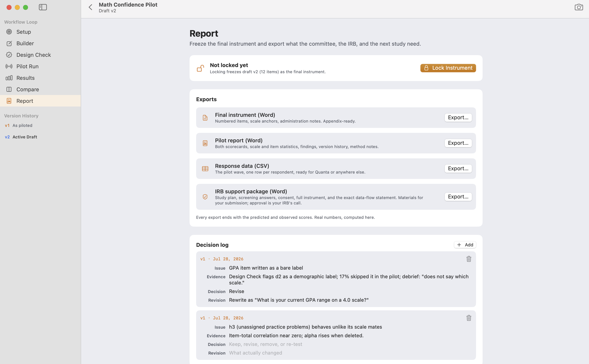Click the Results bar chart icon

[x=9, y=78]
